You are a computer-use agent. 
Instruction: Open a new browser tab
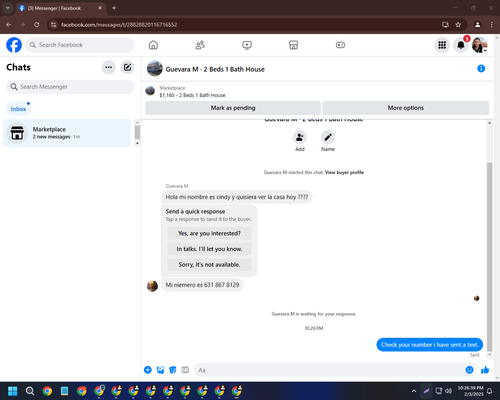coord(114,8)
